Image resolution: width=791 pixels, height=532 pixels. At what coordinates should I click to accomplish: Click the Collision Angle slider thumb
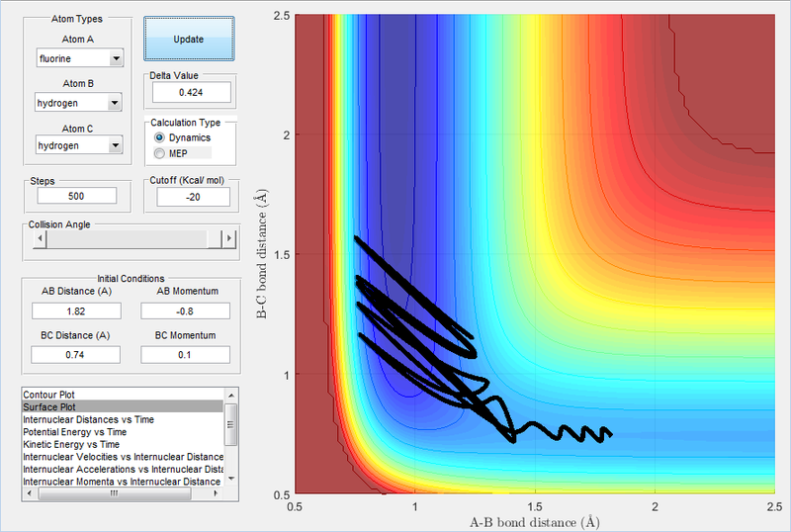pyautogui.click(x=215, y=238)
